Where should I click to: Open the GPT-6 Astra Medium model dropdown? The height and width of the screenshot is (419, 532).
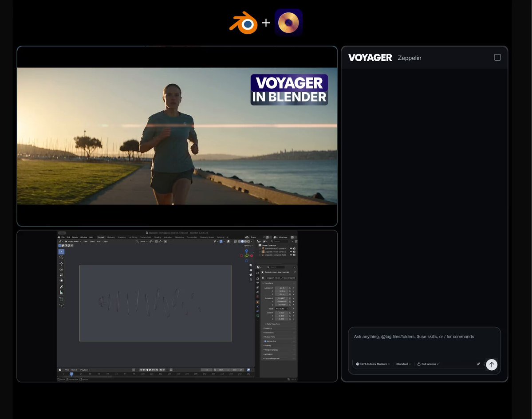click(373, 364)
